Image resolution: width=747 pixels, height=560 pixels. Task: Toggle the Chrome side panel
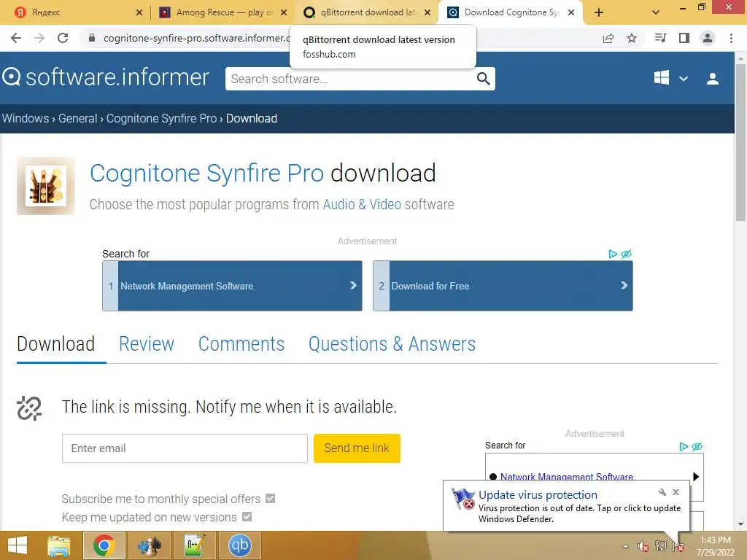[x=684, y=38]
